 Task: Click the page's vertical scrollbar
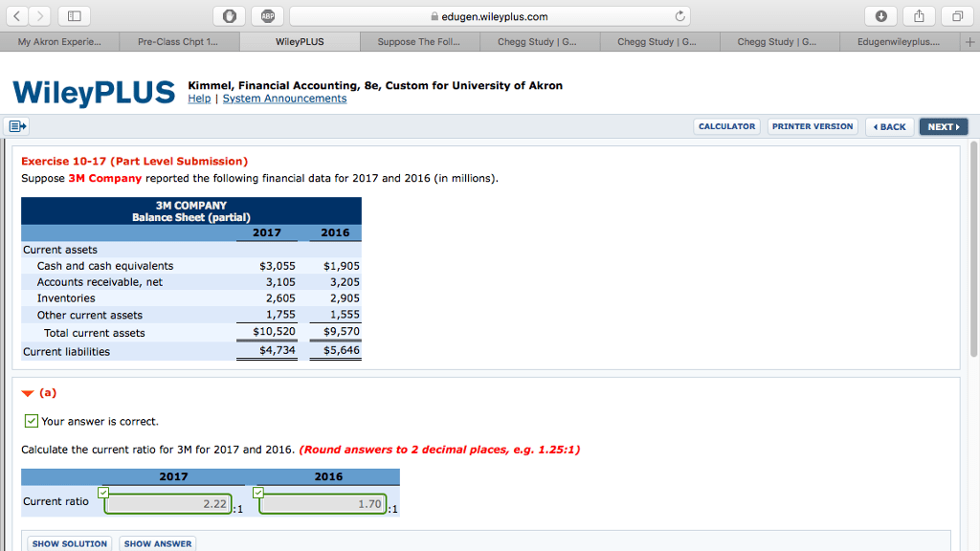pyautogui.click(x=973, y=250)
